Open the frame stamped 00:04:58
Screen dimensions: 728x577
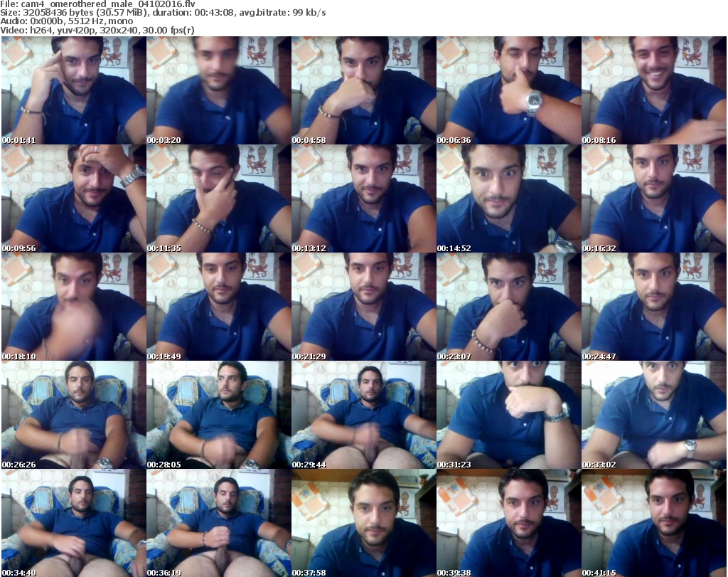click(363, 90)
